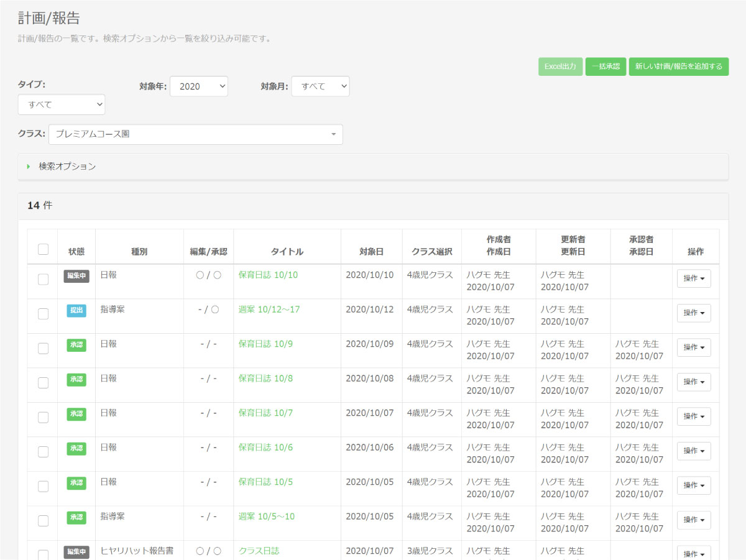Expand the 検索オプション panel
The image size is (746, 560).
[x=373, y=167]
